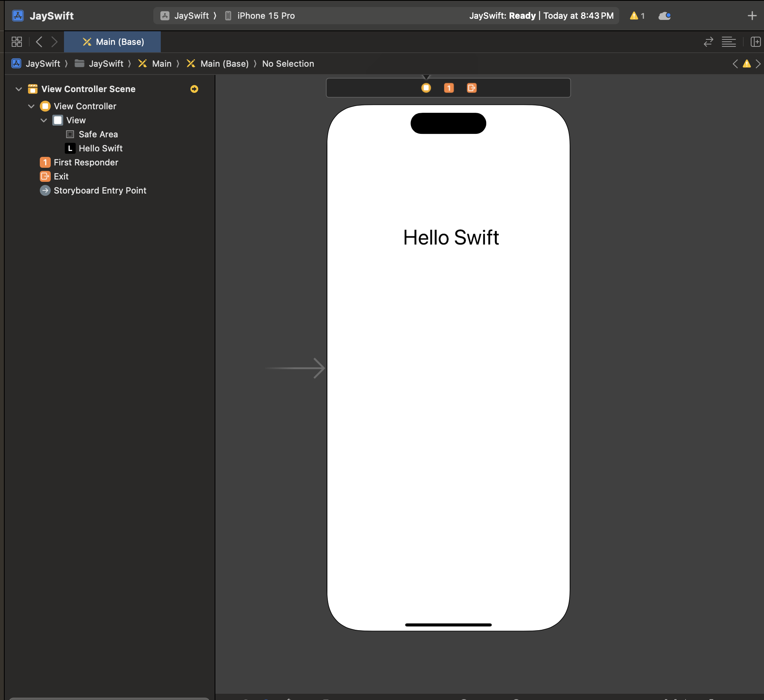Click Main (Base) in the jump bar
Screen dimensions: 764x700
[x=218, y=64]
